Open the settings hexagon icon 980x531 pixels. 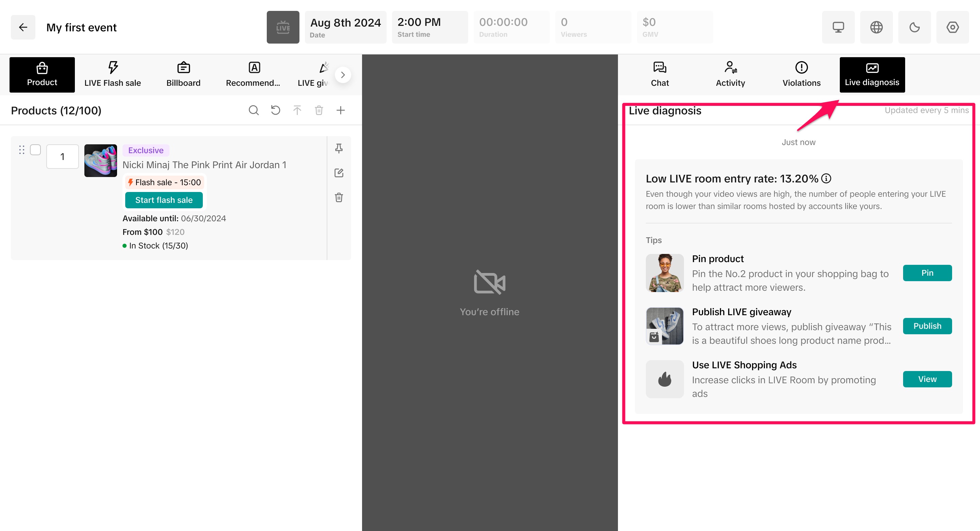[x=952, y=28]
